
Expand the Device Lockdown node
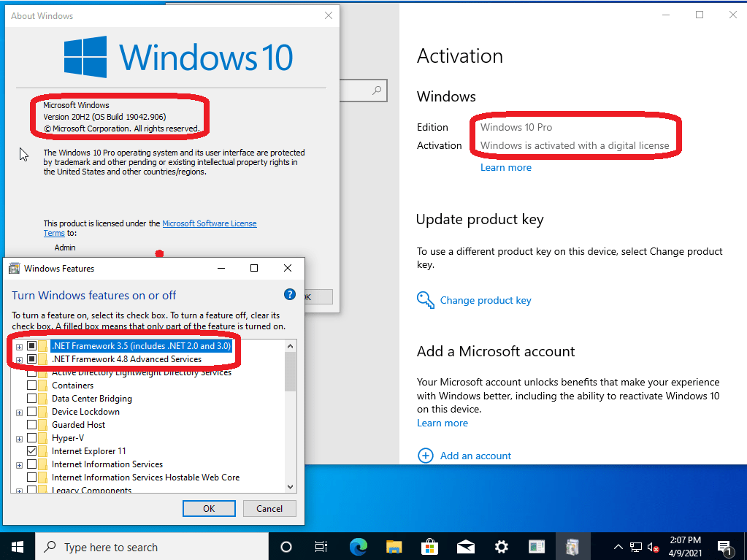(x=19, y=413)
